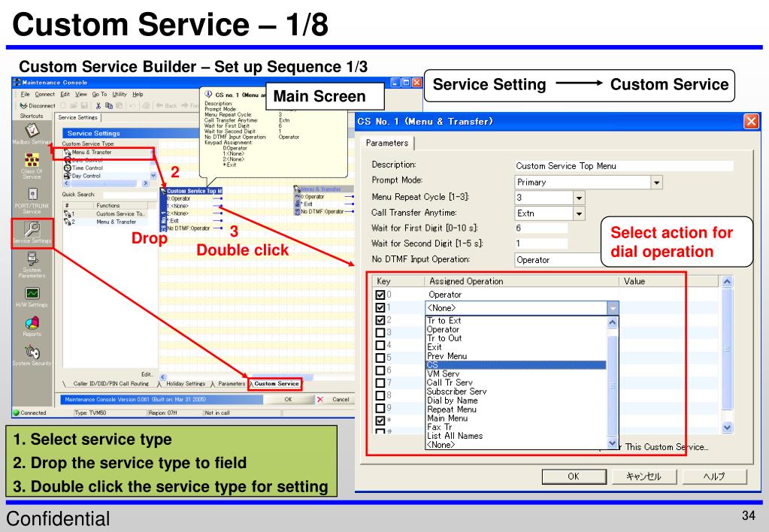Image resolution: width=769 pixels, height=532 pixels.
Task: Enable checkbox for key 3
Action: (380, 332)
